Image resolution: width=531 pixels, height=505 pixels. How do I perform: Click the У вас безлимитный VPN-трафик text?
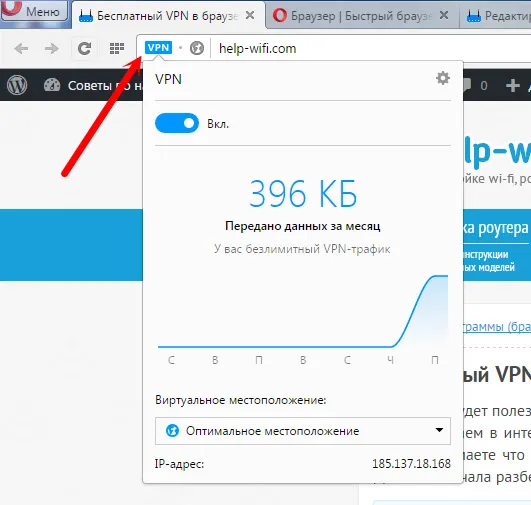point(302,249)
